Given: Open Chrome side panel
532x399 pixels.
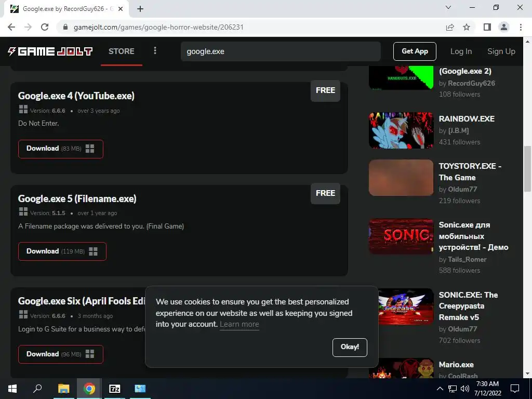Looking at the screenshot, I should pos(487,27).
